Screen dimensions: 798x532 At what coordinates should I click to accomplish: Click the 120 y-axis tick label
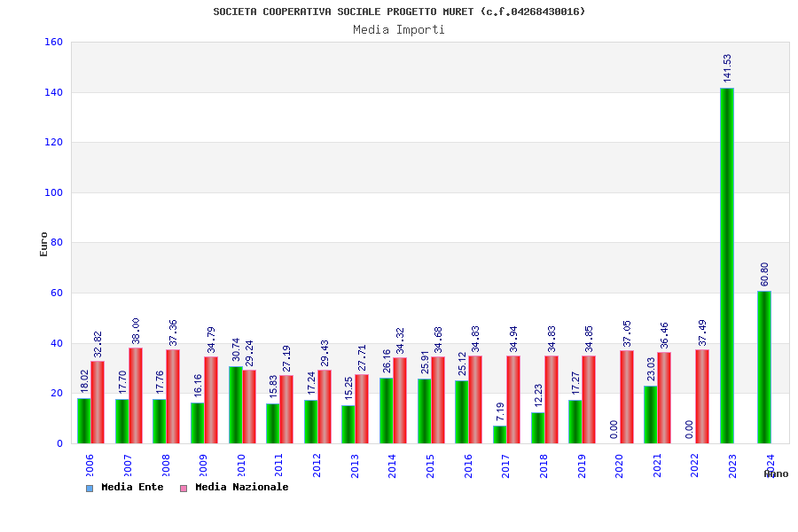pos(53,142)
